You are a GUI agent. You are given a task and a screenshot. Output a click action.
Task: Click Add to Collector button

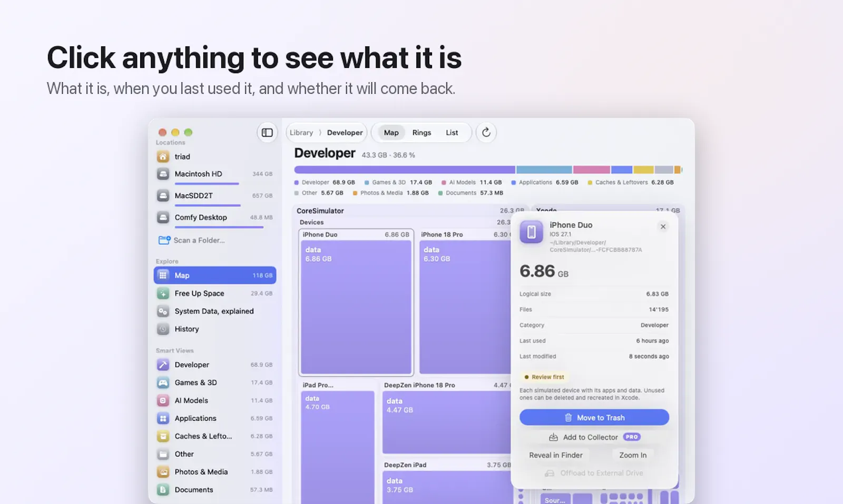(x=594, y=437)
